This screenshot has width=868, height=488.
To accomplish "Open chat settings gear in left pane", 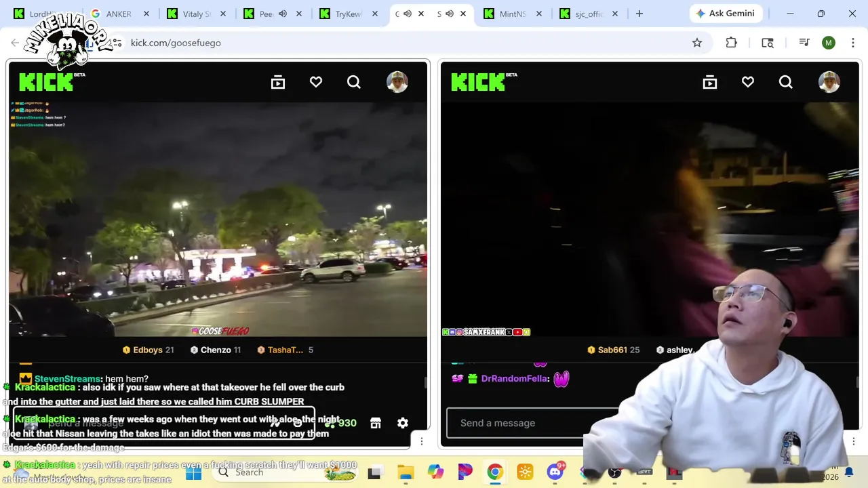I will pyautogui.click(x=403, y=423).
